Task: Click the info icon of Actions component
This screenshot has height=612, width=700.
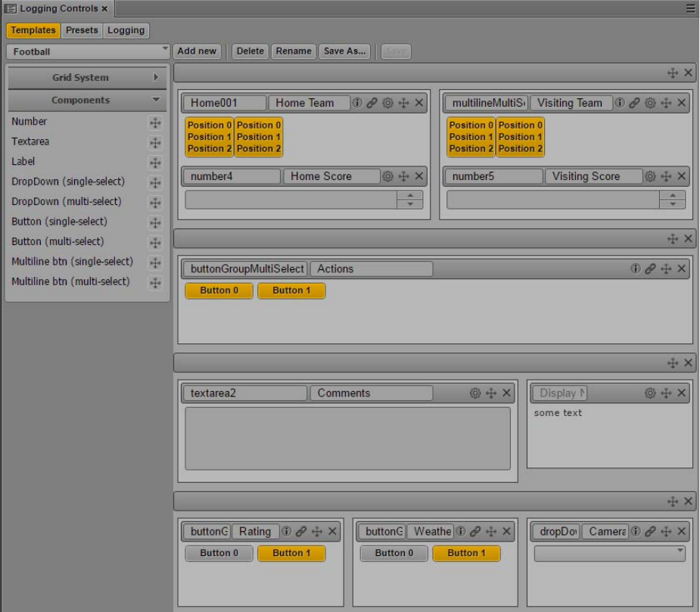Action: [x=635, y=269]
